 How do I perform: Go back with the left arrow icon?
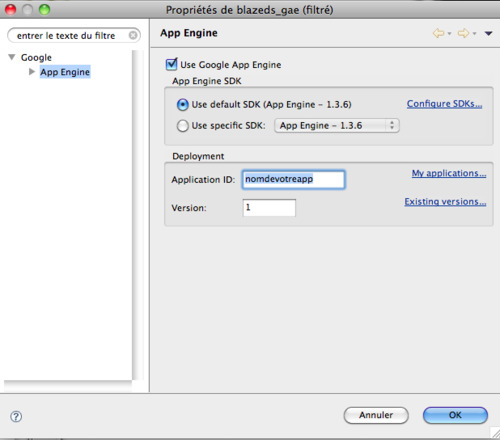pyautogui.click(x=439, y=33)
